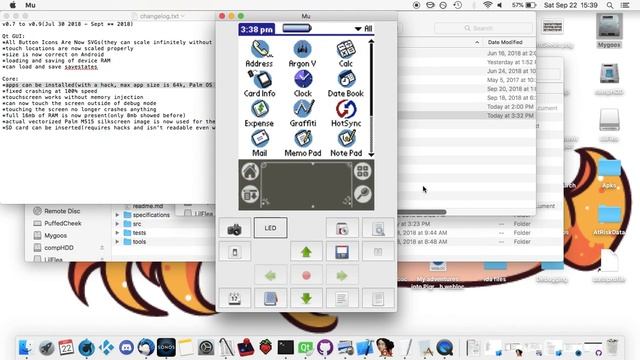This screenshot has width=640, height=360.
Task: Click the launcher scroll up arrow
Action: 371,42
